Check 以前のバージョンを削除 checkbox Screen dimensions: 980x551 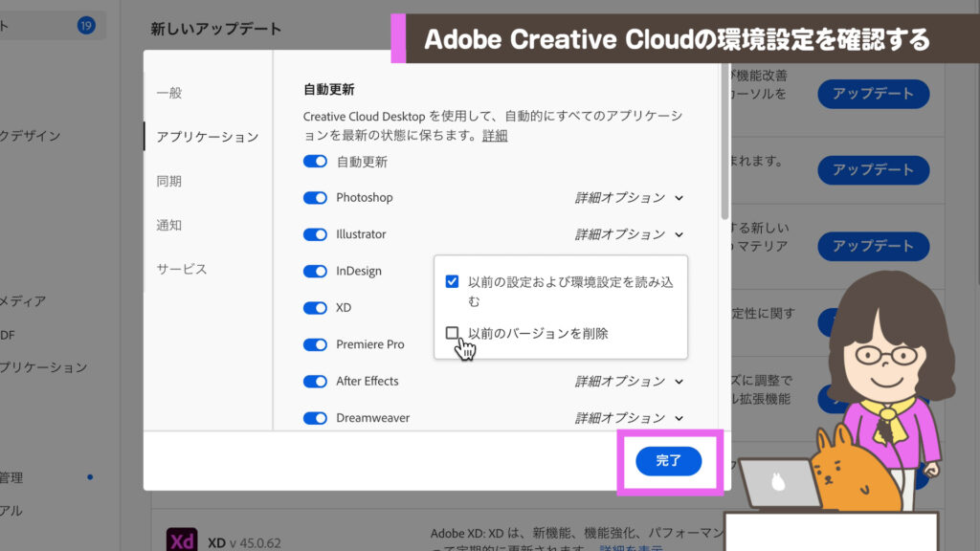point(452,333)
